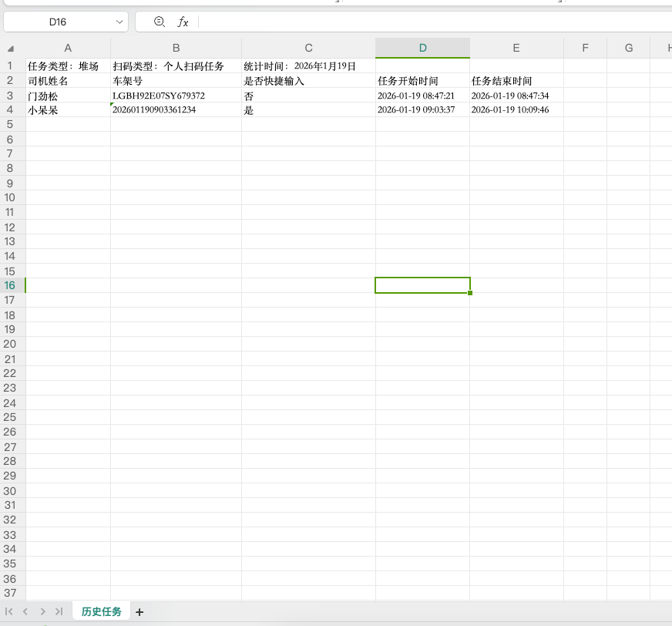The height and width of the screenshot is (626, 672).
Task: Select the cell containing 是 in row 4
Action: (308, 109)
